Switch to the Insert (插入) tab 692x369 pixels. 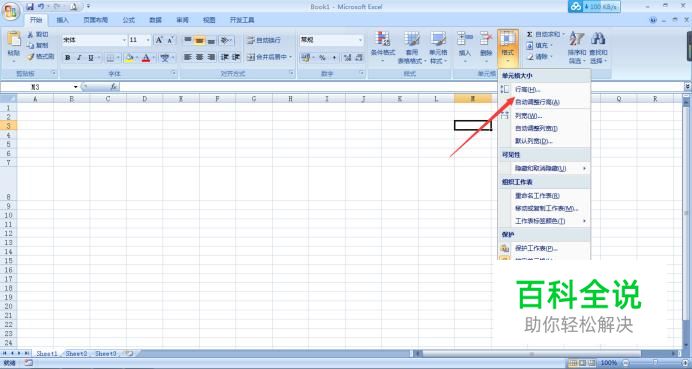tap(63, 20)
